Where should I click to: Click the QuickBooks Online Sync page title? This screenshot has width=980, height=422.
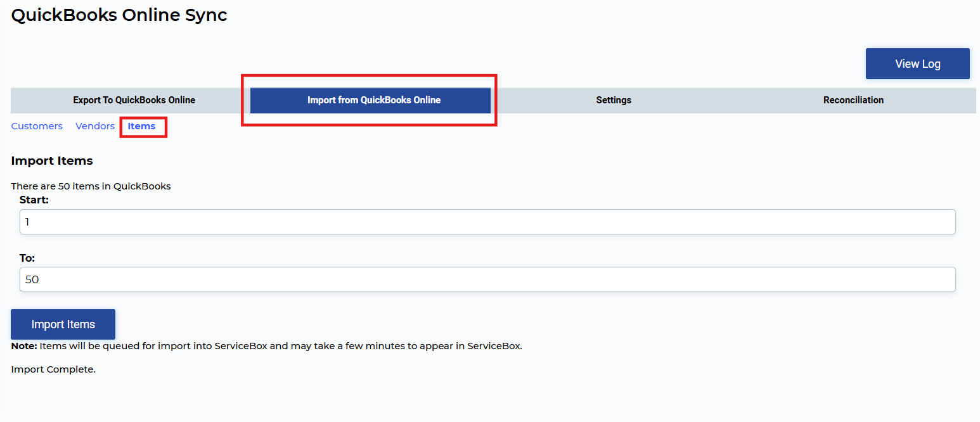pos(119,15)
